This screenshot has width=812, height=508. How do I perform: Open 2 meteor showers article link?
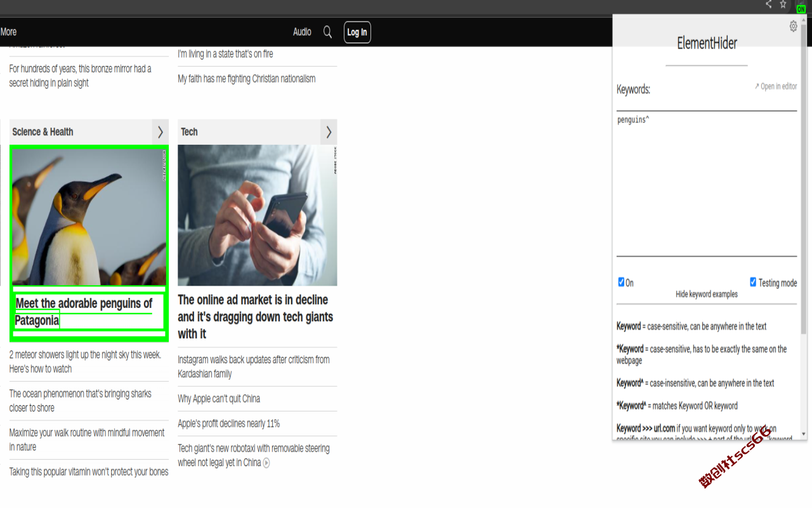pos(85,362)
